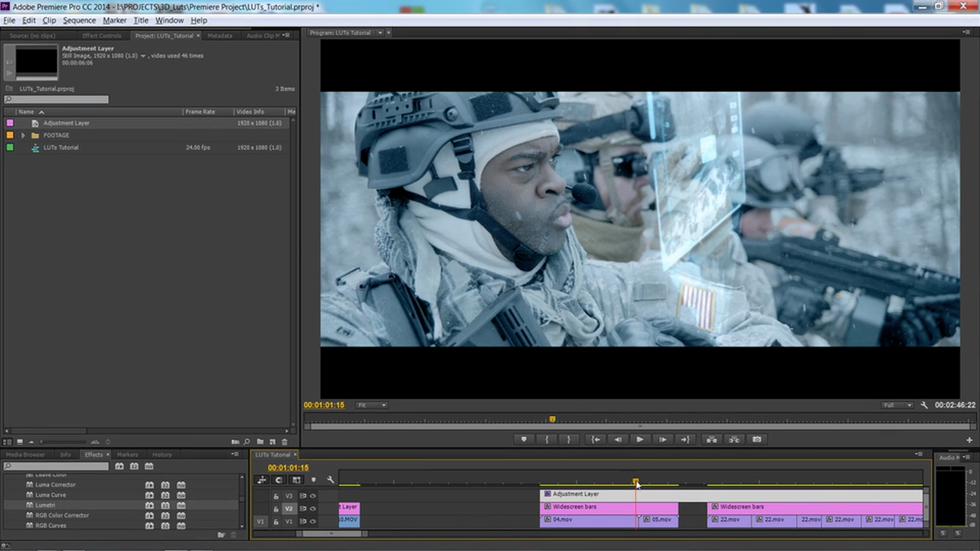
Task: Add marker in the timeline panel
Action: coord(313,480)
